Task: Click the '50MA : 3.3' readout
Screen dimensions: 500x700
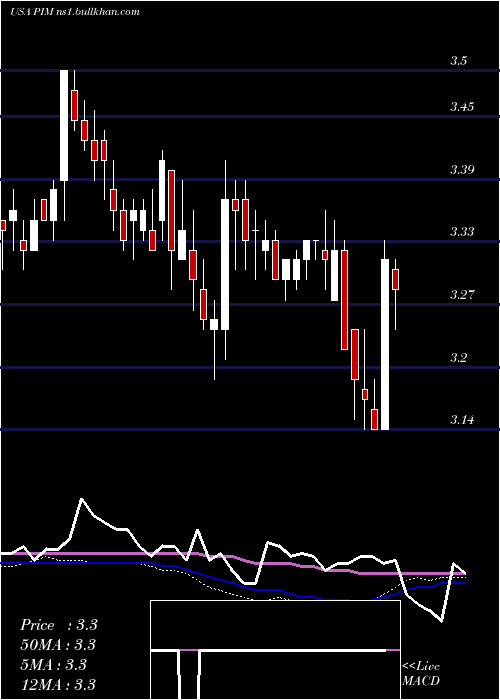Action: pyautogui.click(x=58, y=645)
